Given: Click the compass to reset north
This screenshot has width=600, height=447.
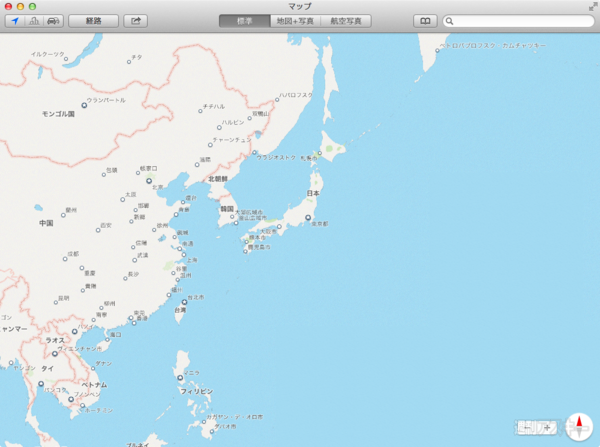Looking at the screenshot, I should pos(579,426).
